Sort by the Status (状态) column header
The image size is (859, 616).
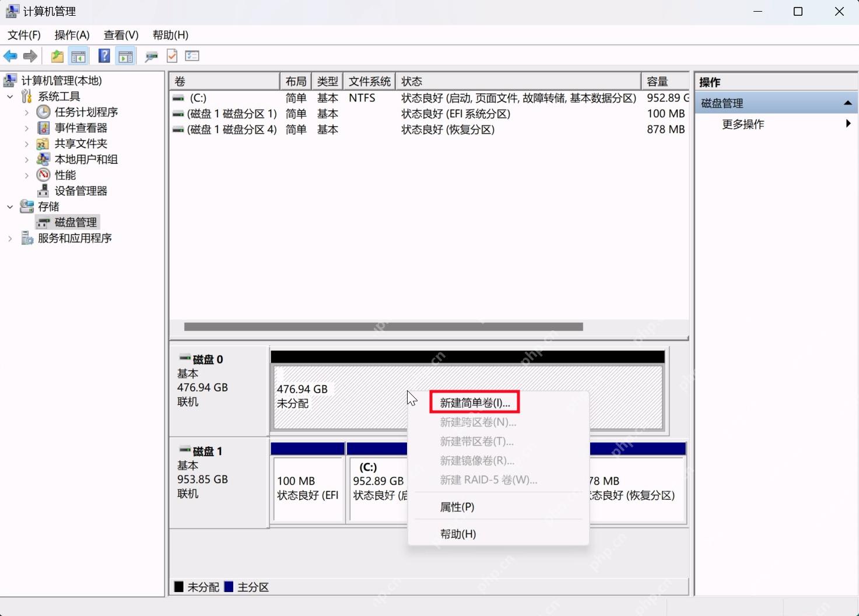518,81
